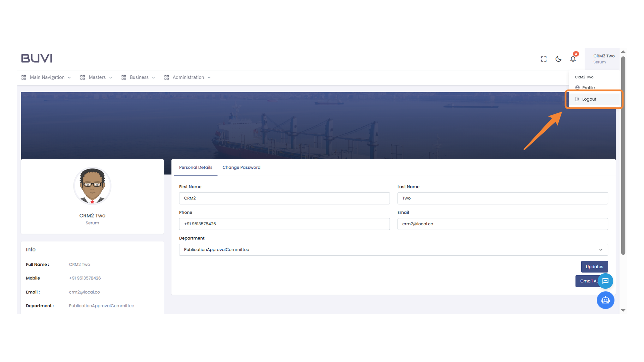Select Logout from the user menu
This screenshot has width=644, height=362.
click(x=589, y=99)
